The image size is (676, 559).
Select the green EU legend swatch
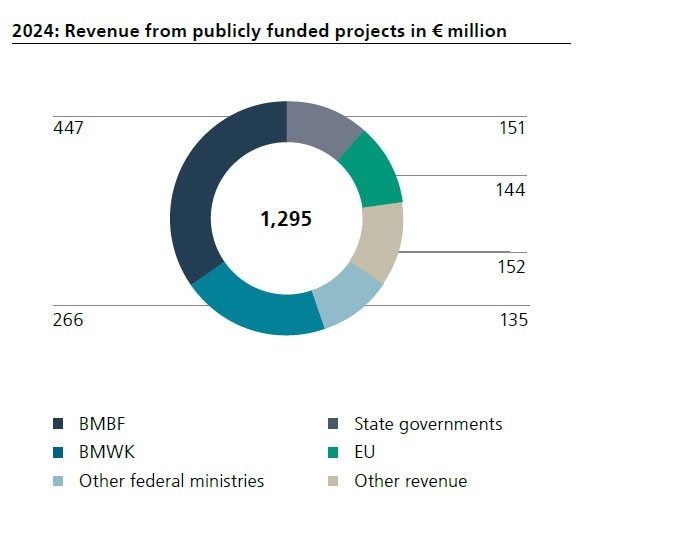point(332,452)
